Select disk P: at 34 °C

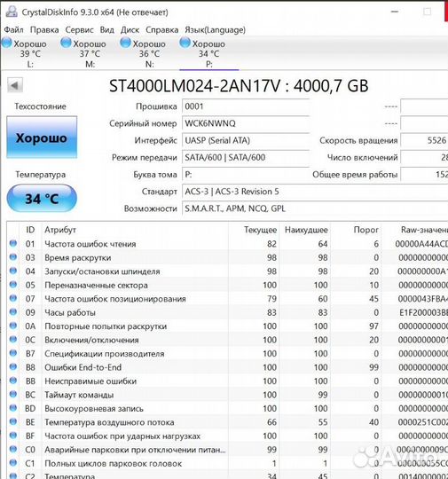point(208,53)
